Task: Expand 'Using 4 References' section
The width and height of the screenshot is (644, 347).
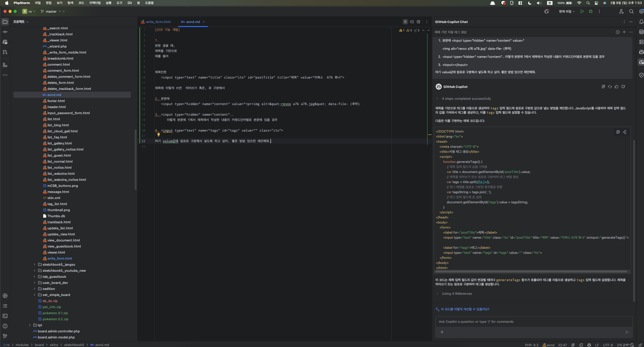Action: (437, 293)
